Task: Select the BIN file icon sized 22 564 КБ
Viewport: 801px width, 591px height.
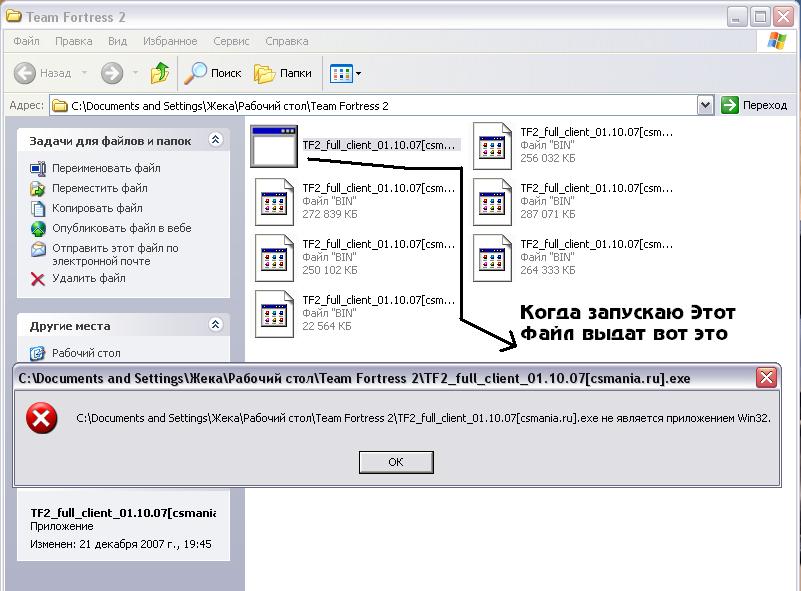Action: [274, 314]
